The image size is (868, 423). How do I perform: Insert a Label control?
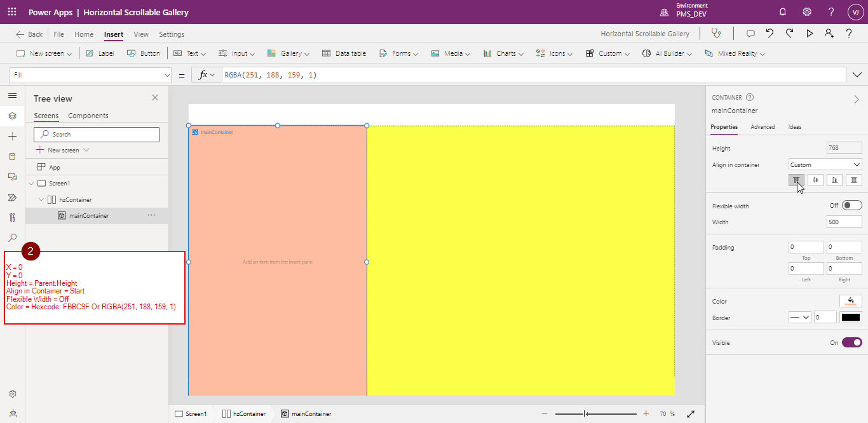[100, 53]
